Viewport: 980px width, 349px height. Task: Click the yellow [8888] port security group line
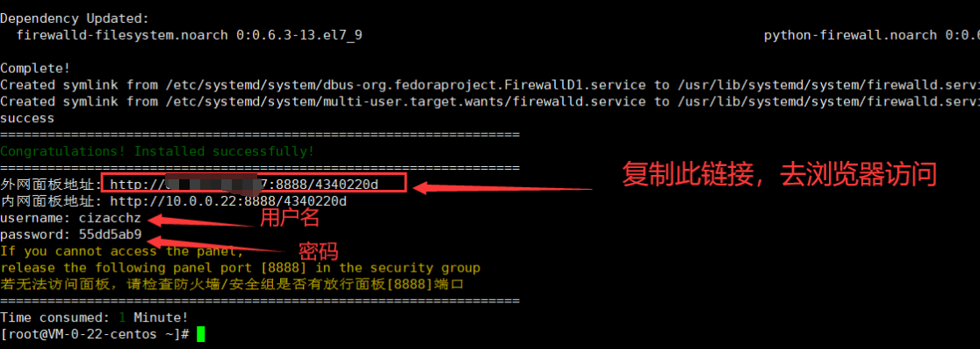(x=241, y=268)
